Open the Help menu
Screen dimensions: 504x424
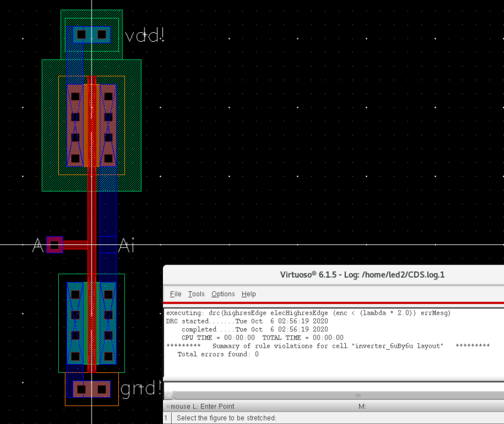click(248, 294)
